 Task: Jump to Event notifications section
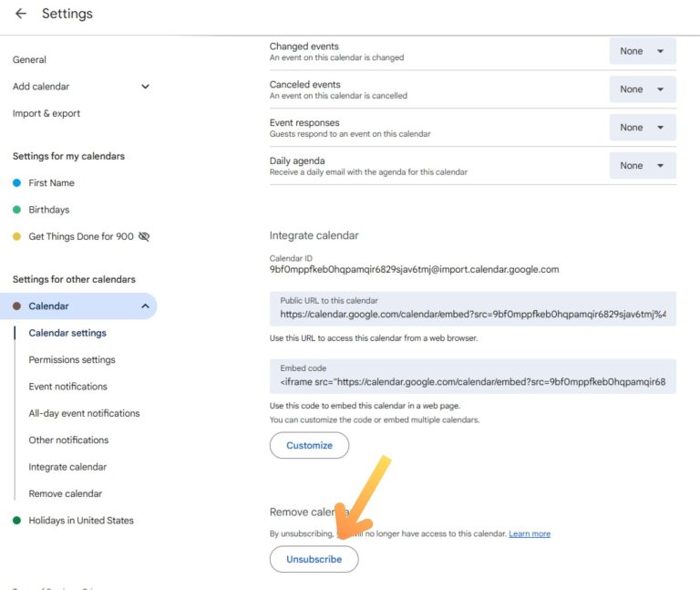click(67, 387)
